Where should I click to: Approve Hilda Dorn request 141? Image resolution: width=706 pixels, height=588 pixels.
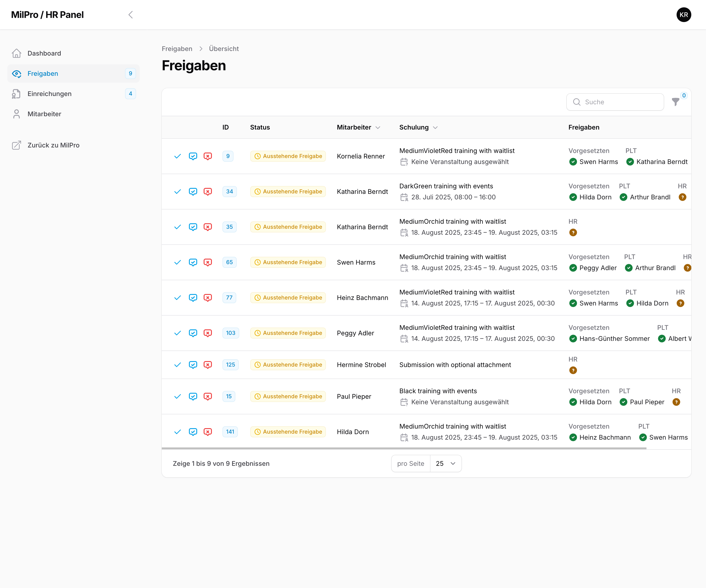[177, 432]
